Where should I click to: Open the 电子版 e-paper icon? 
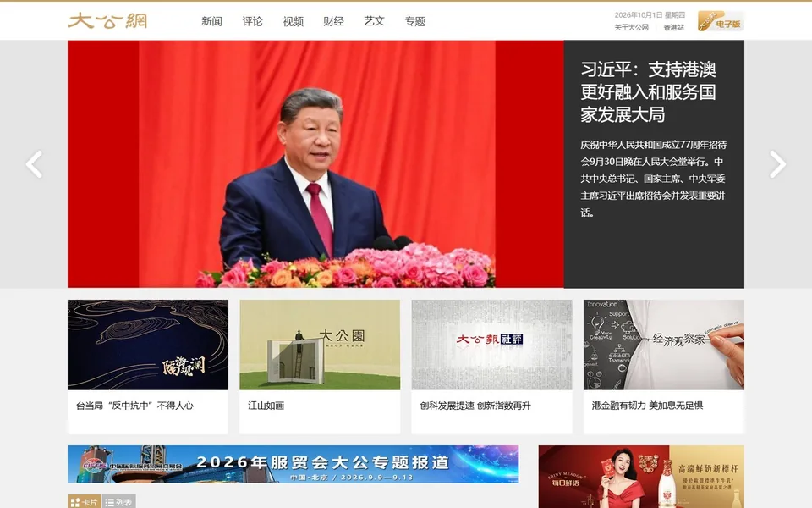tap(721, 21)
